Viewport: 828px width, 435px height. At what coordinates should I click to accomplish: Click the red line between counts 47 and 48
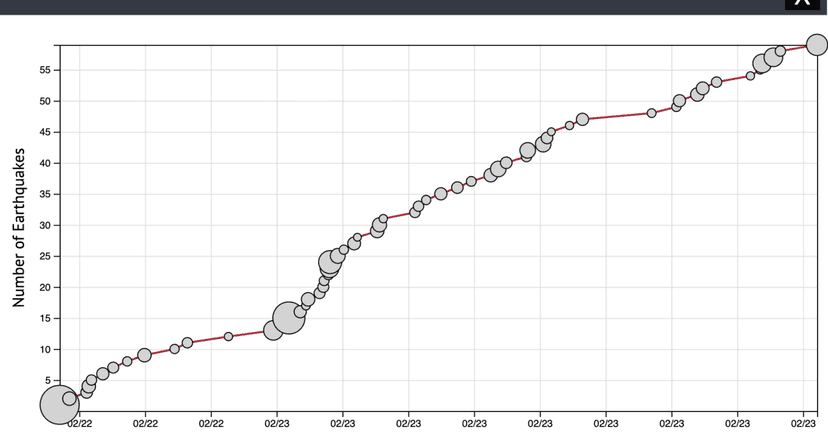click(x=617, y=116)
